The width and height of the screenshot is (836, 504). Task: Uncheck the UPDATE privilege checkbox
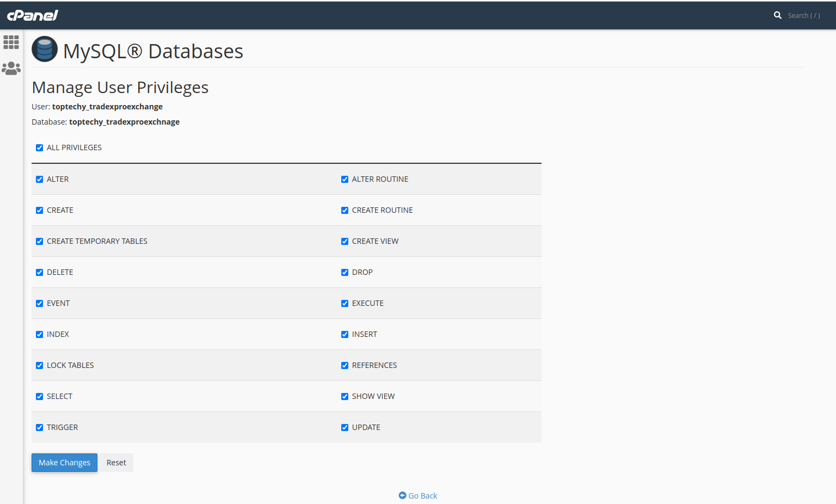(x=345, y=427)
